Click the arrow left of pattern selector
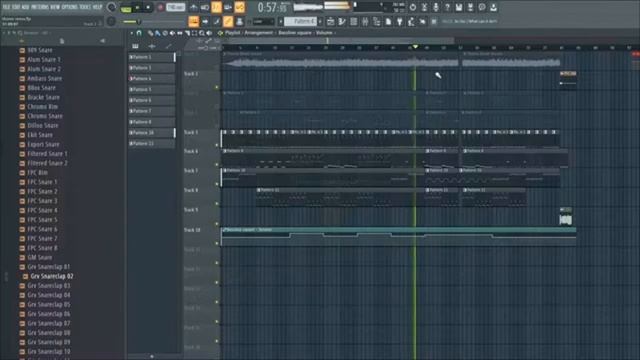 281,21
